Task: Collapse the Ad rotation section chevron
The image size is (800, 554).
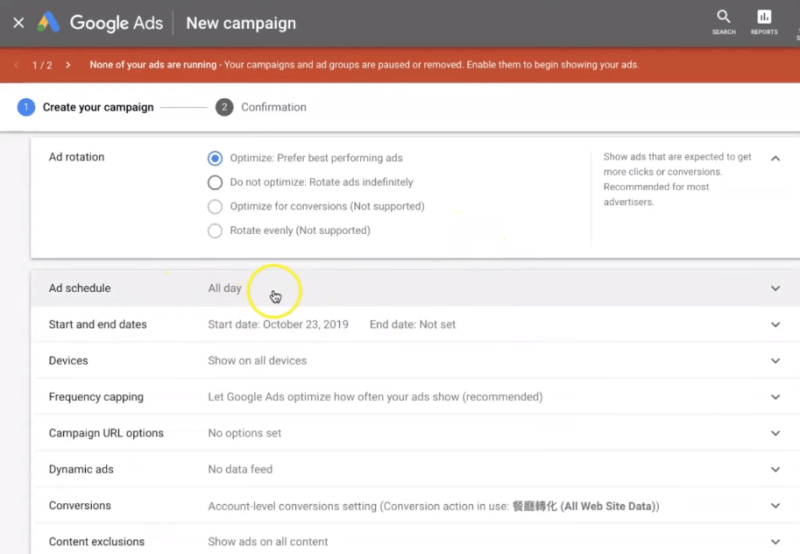Action: pyautogui.click(x=775, y=158)
